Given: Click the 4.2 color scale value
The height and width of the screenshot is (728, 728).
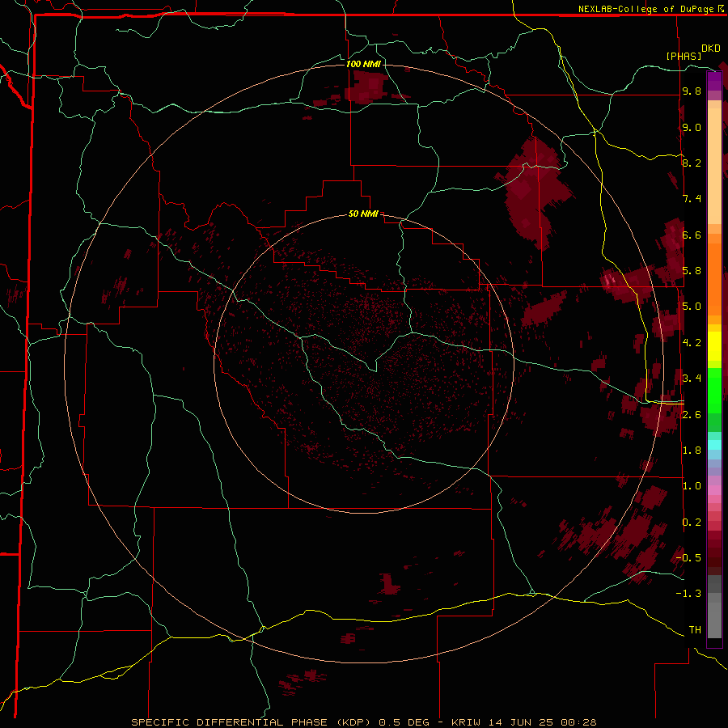Looking at the screenshot, I should (x=692, y=343).
